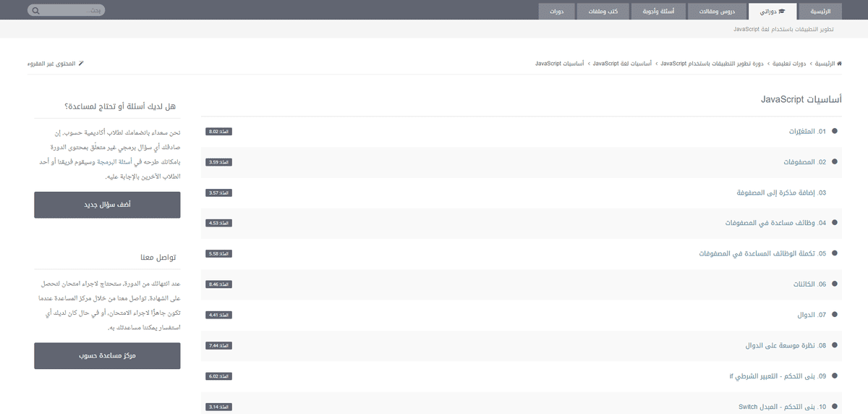Click duration badge 5.58 of lesson 05
This screenshot has height=414, width=868.
[x=218, y=253]
